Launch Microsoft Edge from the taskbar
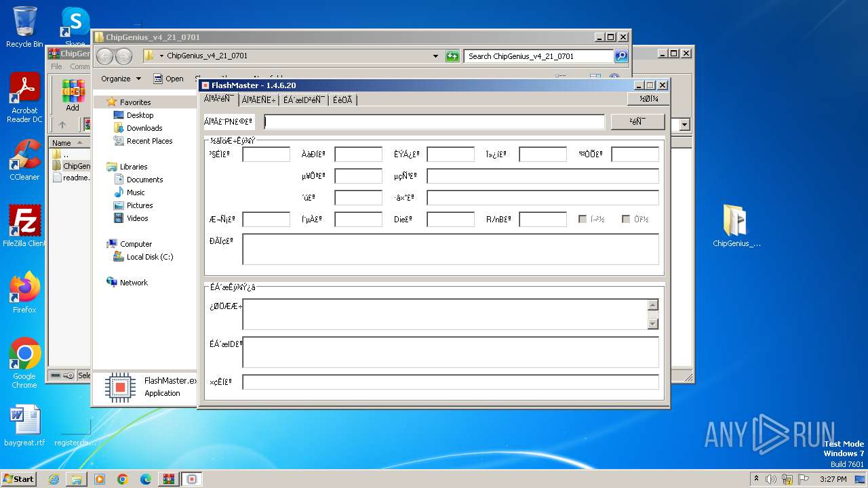Screen dimensions: 868x488 pos(146,479)
